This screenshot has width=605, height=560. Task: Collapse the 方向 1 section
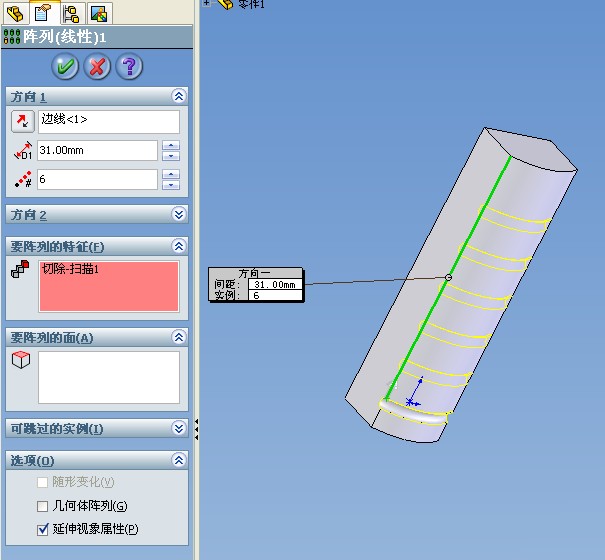pos(179,96)
